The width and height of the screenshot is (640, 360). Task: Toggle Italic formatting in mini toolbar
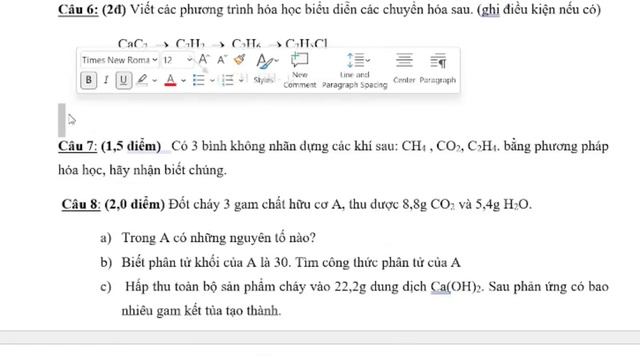106,80
